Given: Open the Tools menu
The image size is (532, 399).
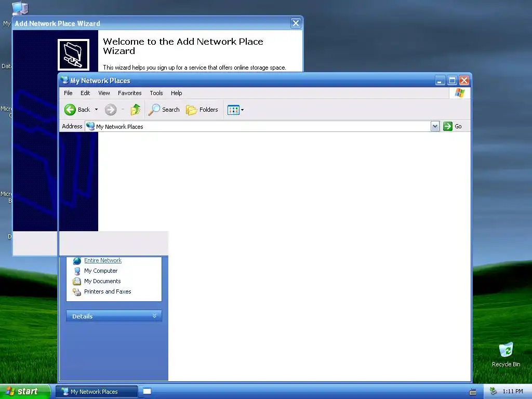Looking at the screenshot, I should coord(156,93).
